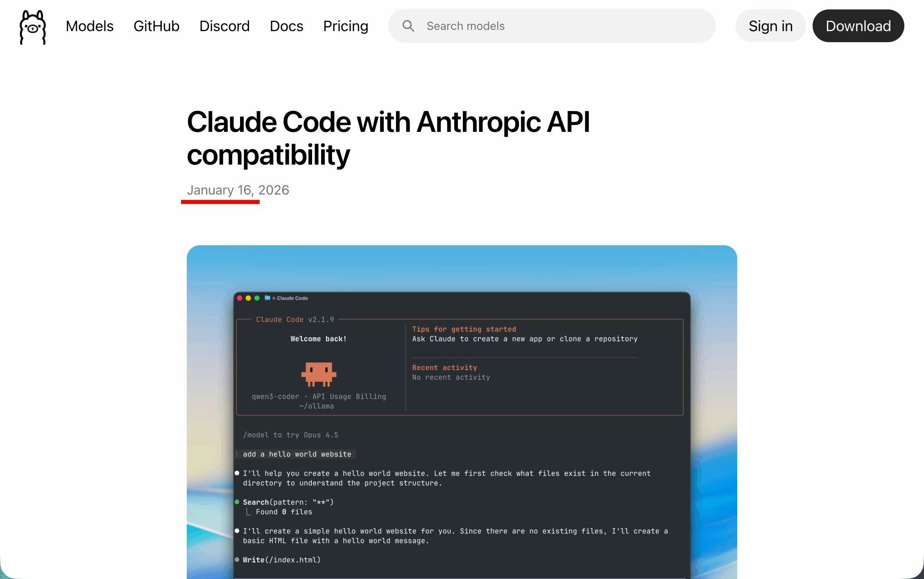
Task: Click the search magnifier icon
Action: (x=408, y=26)
